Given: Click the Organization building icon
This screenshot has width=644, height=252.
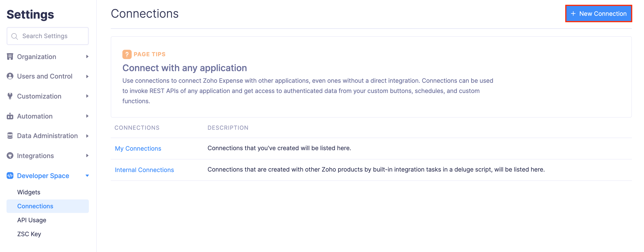Looking at the screenshot, I should (10, 57).
